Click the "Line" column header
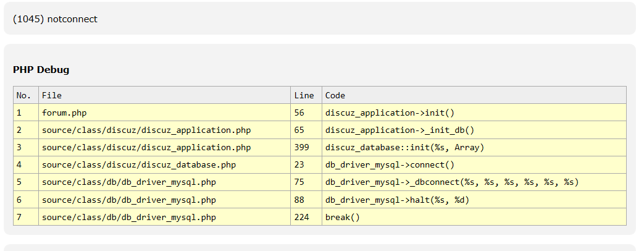 coord(304,95)
